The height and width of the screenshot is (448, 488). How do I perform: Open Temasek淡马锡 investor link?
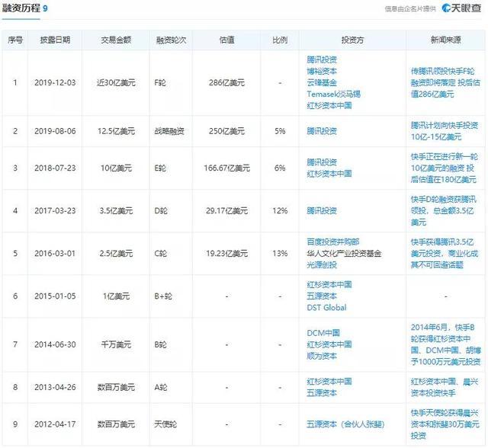click(x=334, y=94)
